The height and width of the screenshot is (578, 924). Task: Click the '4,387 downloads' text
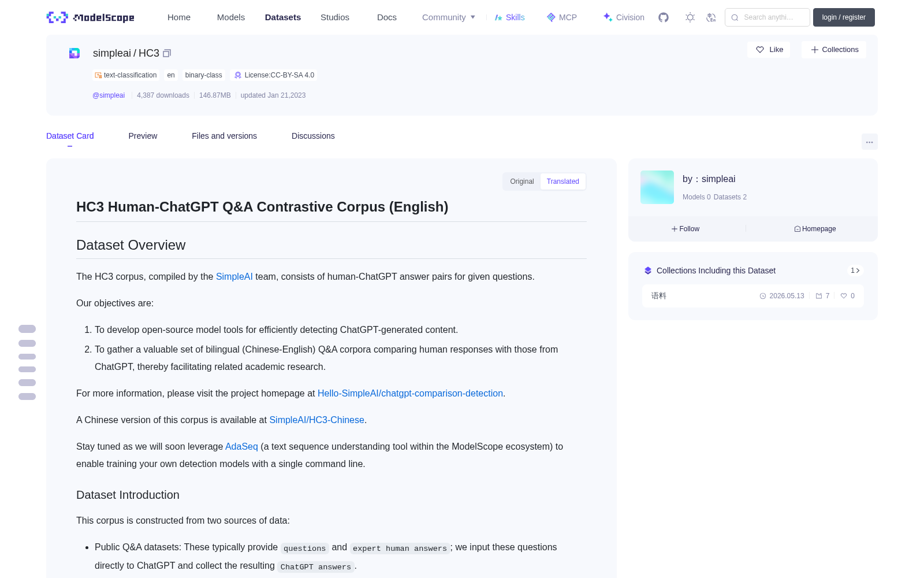coord(163,95)
